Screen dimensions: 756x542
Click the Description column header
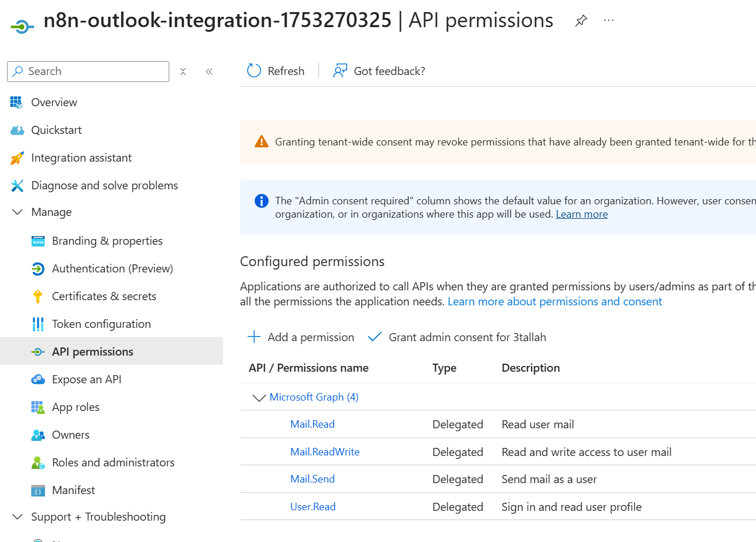(531, 368)
